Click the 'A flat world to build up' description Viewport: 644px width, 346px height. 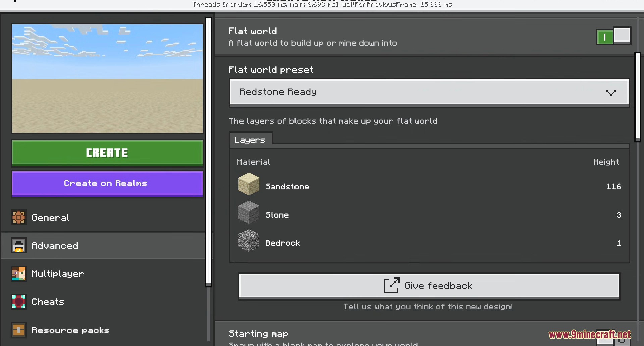point(313,43)
